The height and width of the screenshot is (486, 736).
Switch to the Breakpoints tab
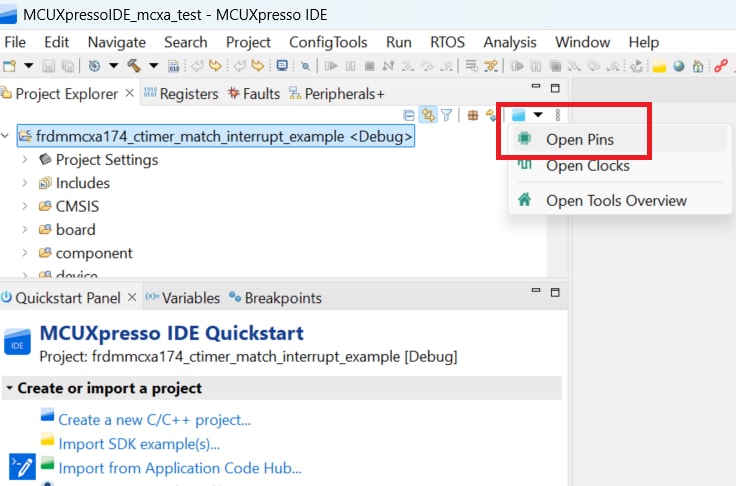(275, 298)
